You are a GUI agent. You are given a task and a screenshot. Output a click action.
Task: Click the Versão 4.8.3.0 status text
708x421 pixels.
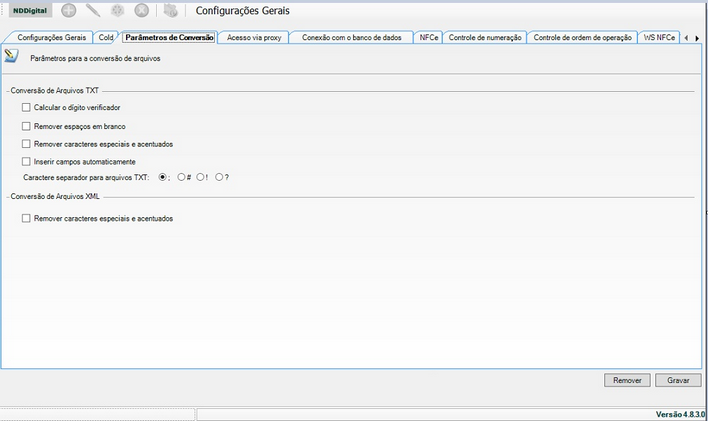[680, 414]
